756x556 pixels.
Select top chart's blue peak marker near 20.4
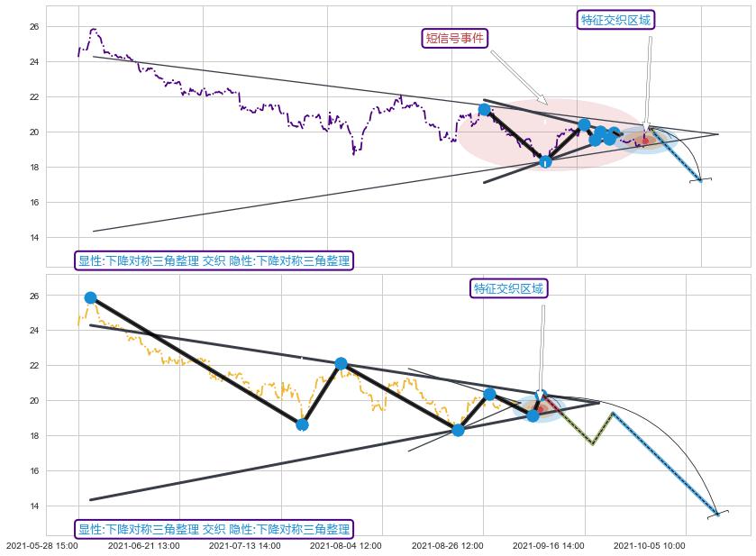click(584, 124)
